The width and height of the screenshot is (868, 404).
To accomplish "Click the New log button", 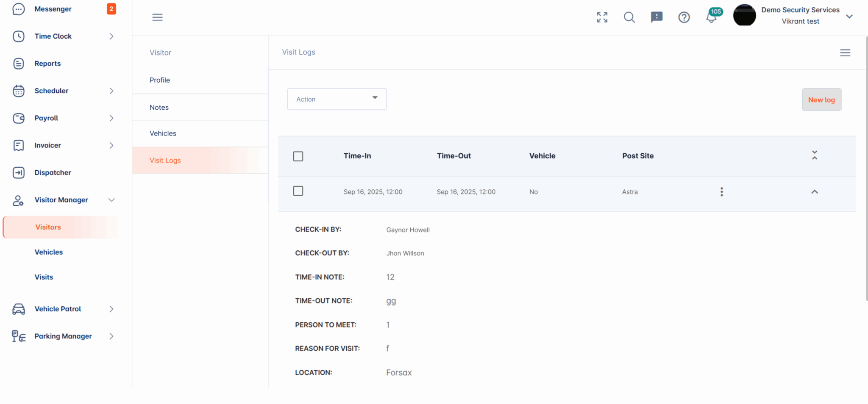I will point(821,100).
